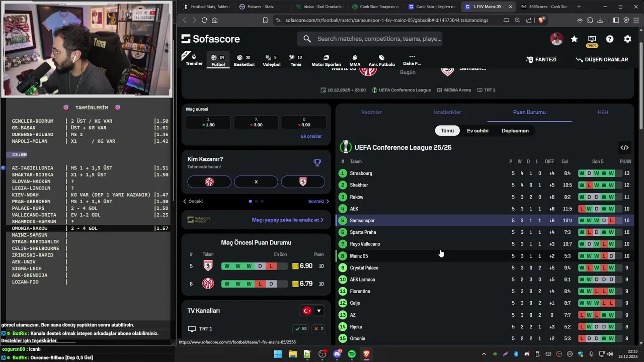The width and height of the screenshot is (644, 362).
Task: Select home win odds 1.80
Action: (208, 122)
